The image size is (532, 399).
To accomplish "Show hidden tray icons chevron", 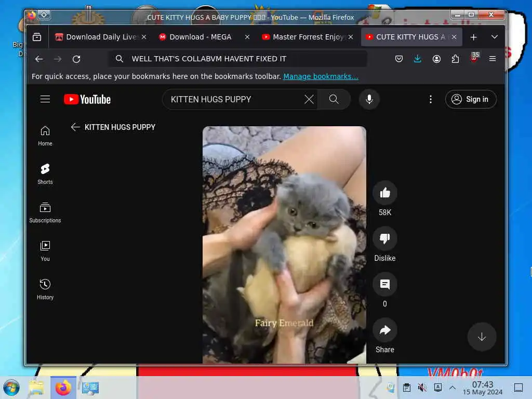I will click(453, 387).
